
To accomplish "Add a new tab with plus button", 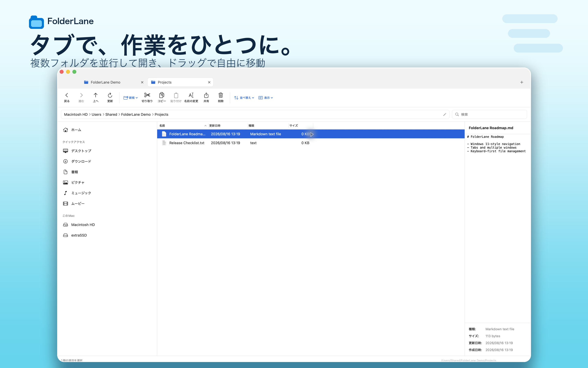I will pyautogui.click(x=522, y=82).
